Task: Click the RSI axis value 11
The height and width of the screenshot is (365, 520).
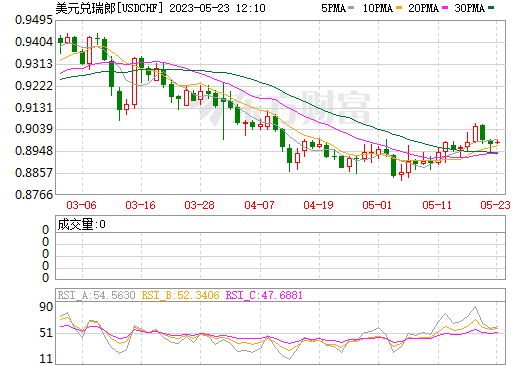Action: [46, 359]
